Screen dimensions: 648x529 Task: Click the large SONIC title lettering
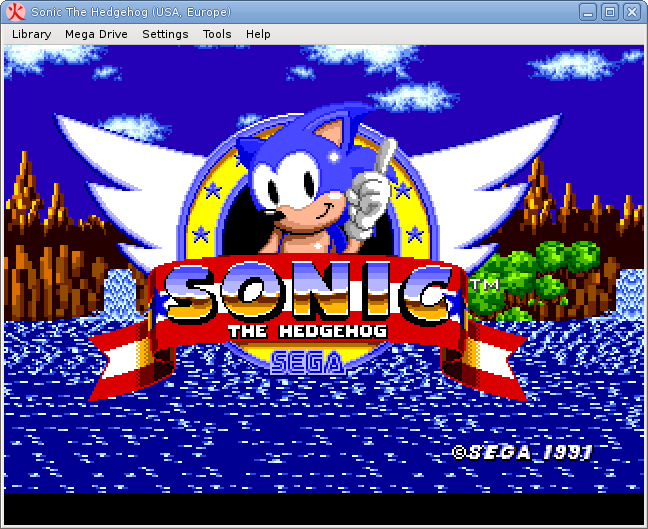click(x=308, y=293)
